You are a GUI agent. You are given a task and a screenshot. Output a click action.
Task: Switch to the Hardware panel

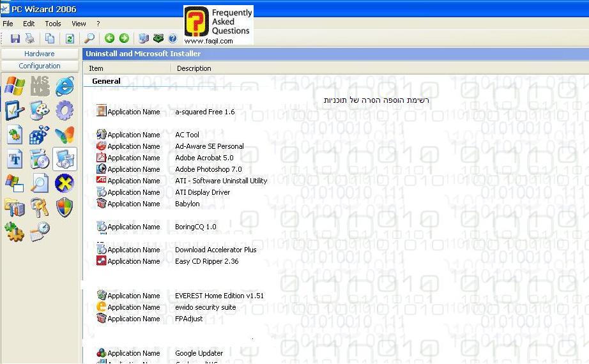(x=40, y=54)
